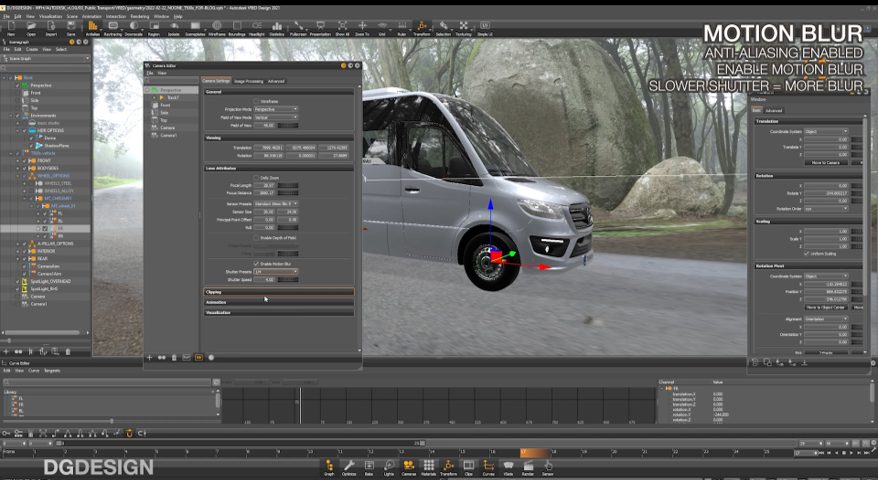
Task: Click the Move to Camera button
Action: [x=826, y=162]
